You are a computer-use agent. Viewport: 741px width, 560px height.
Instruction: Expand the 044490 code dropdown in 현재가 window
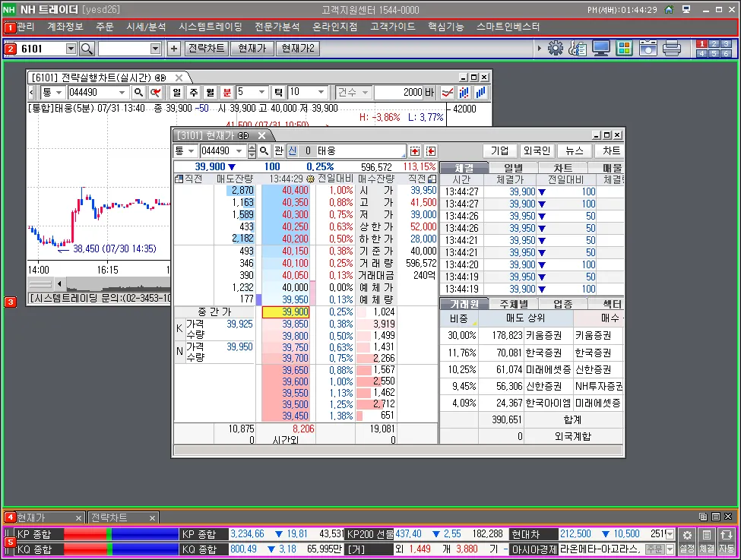[239, 150]
